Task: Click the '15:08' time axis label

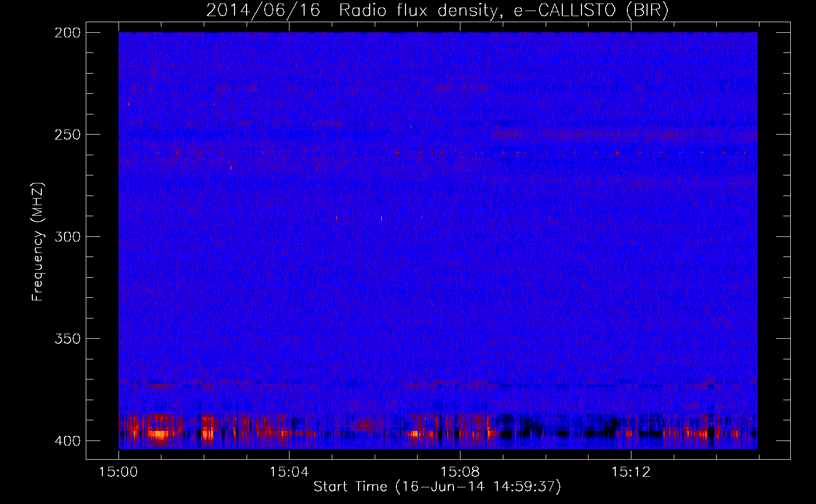Action: [460, 472]
